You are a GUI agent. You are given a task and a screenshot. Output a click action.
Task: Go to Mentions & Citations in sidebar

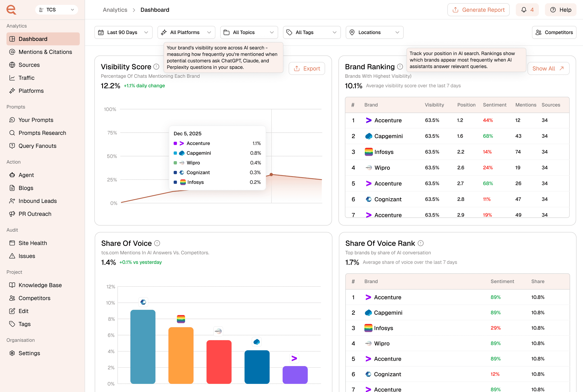[45, 52]
